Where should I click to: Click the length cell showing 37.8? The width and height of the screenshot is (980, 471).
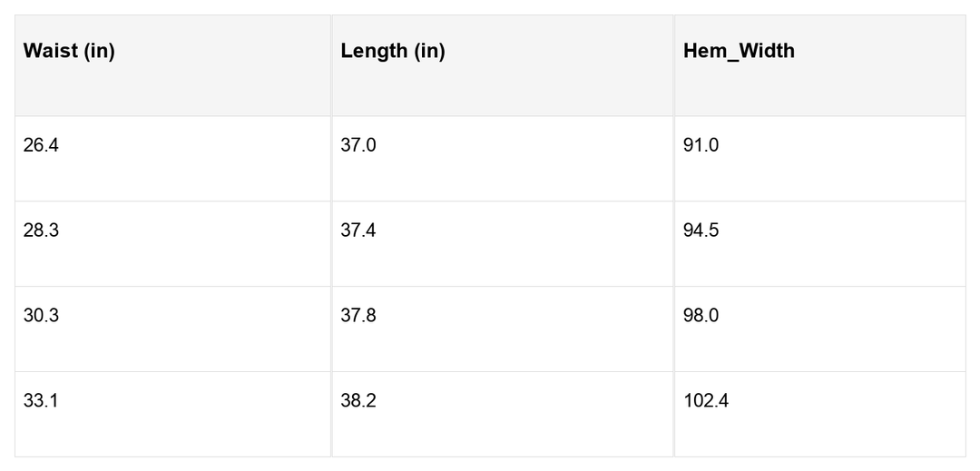pyautogui.click(x=358, y=316)
